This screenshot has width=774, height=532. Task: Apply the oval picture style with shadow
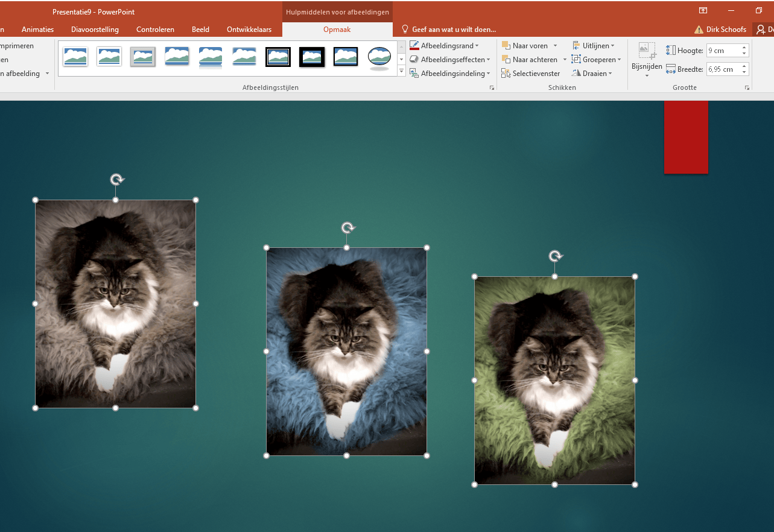coord(379,58)
